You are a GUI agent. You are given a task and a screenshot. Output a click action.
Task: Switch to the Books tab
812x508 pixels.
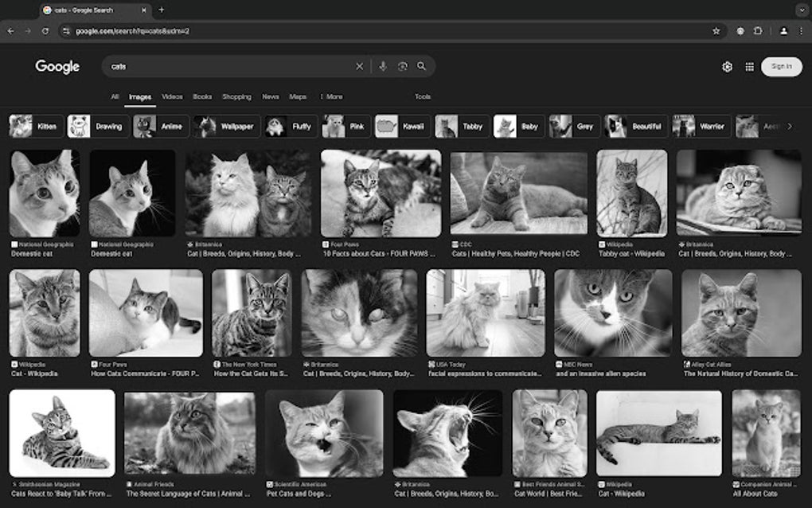click(202, 96)
